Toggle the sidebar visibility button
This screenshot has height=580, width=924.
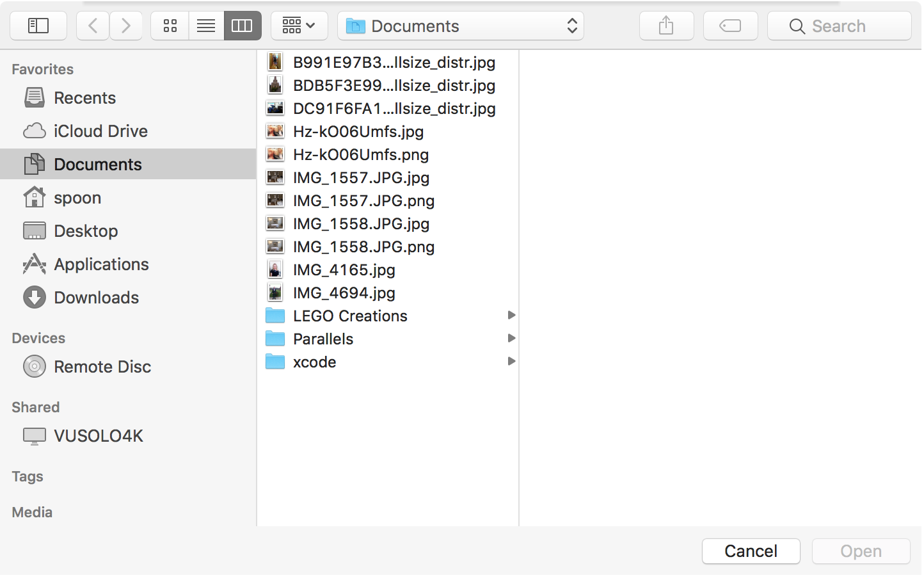pyautogui.click(x=38, y=26)
